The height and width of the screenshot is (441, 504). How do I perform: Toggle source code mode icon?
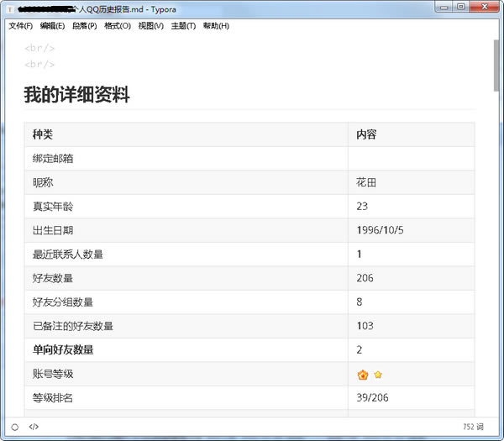tap(34, 427)
